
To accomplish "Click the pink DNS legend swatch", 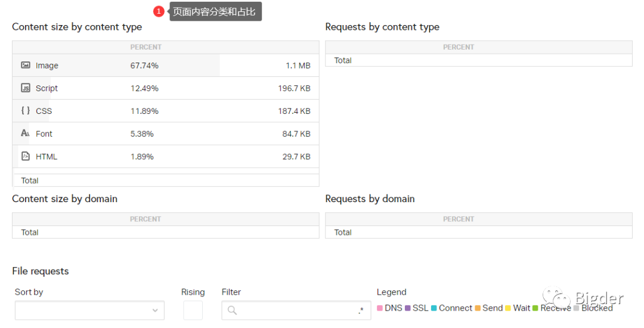I will tap(380, 308).
